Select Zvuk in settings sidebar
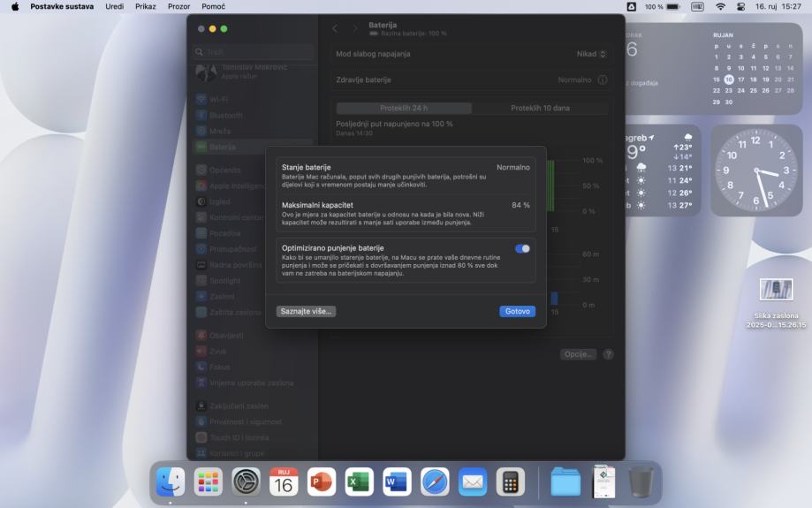812x508 pixels. (254, 351)
